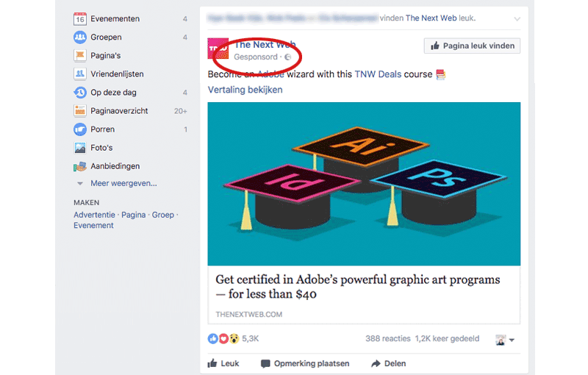This screenshot has width=588, height=375.
Task: Open the TNW Deals link
Action: [x=378, y=74]
